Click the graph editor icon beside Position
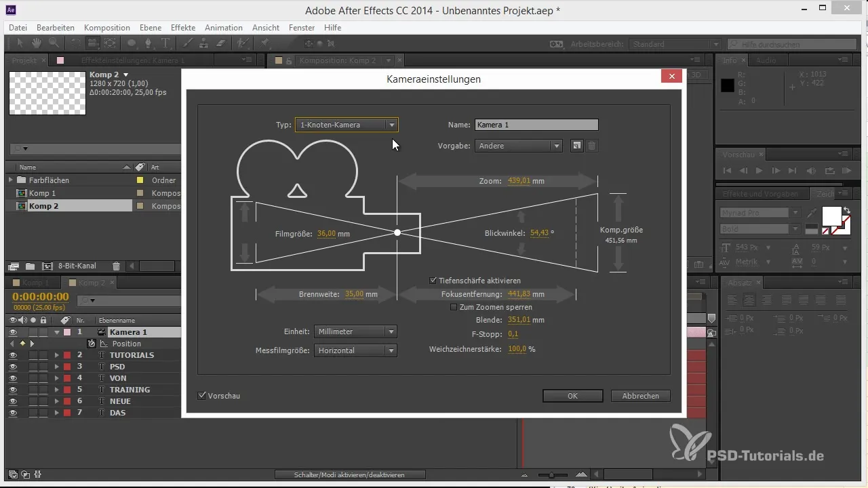Image resolution: width=868 pixels, height=488 pixels. [x=104, y=344]
